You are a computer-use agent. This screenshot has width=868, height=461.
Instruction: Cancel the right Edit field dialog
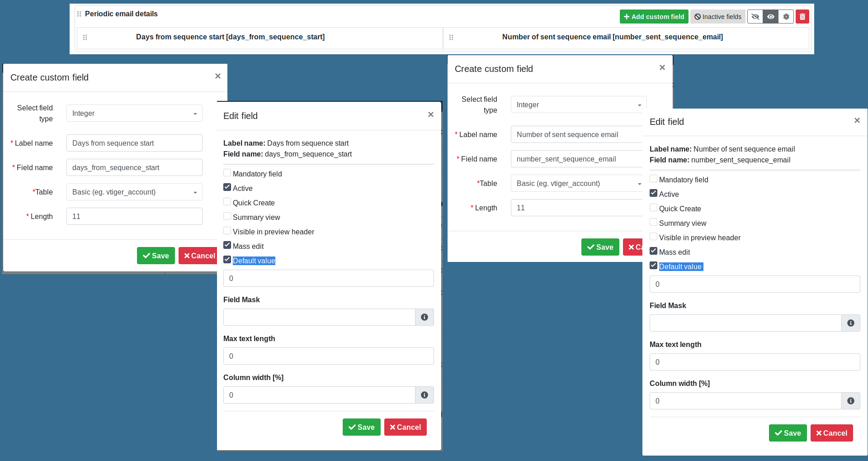point(832,433)
